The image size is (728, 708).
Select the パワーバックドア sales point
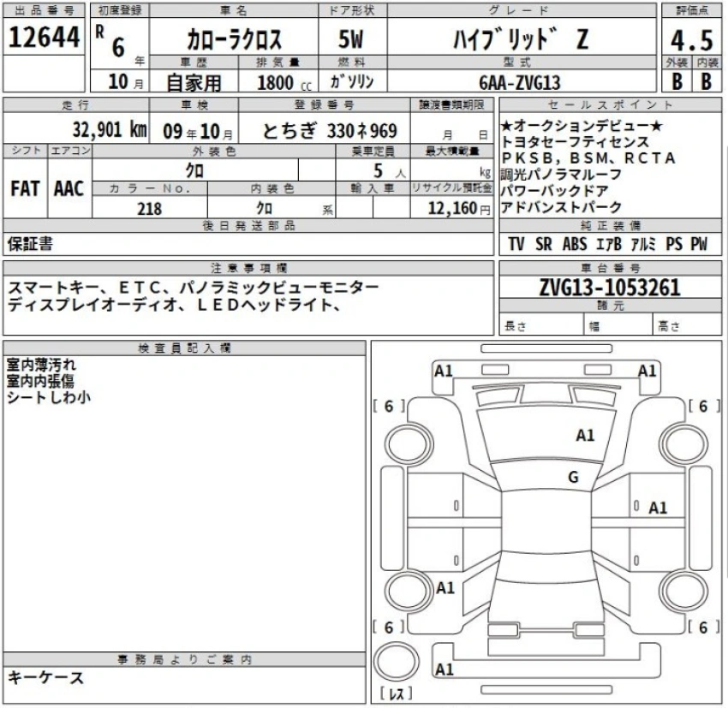(554, 191)
